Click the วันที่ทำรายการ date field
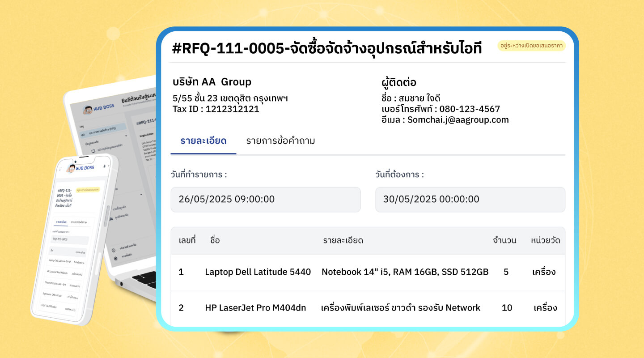This screenshot has width=644, height=358. [x=266, y=200]
